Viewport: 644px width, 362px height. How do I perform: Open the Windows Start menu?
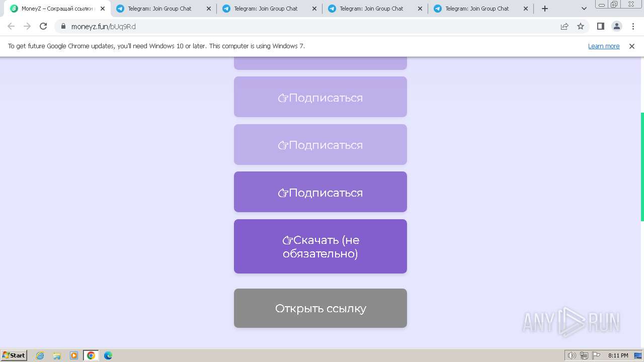coord(14,355)
